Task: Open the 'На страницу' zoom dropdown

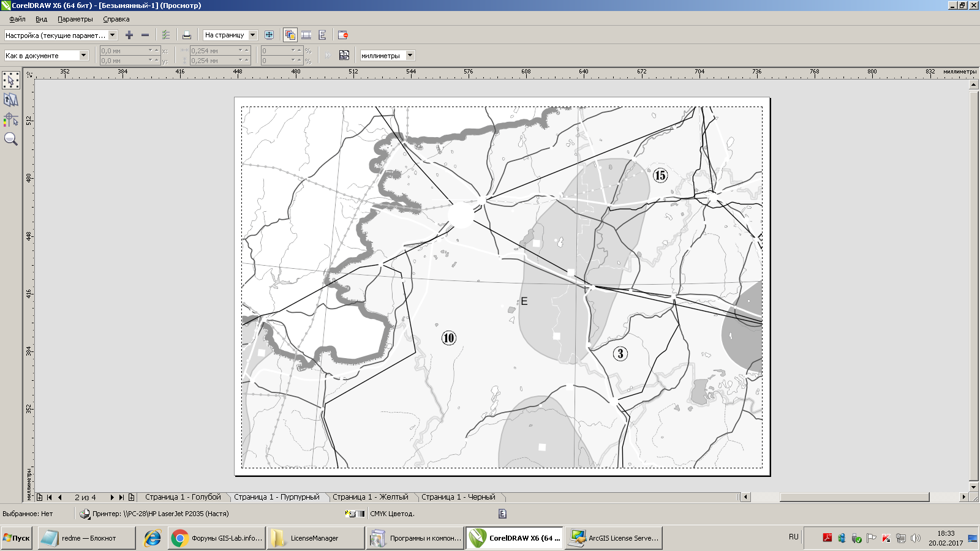Action: pos(252,35)
